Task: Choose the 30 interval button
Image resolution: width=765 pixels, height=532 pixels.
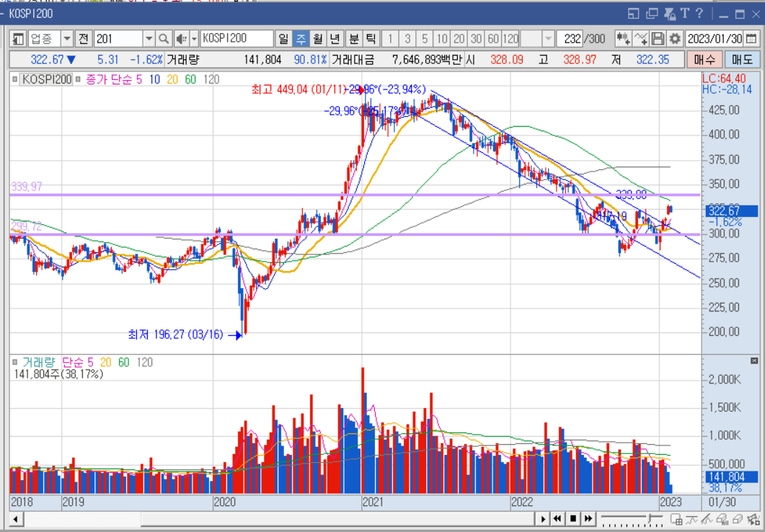Action: click(476, 38)
